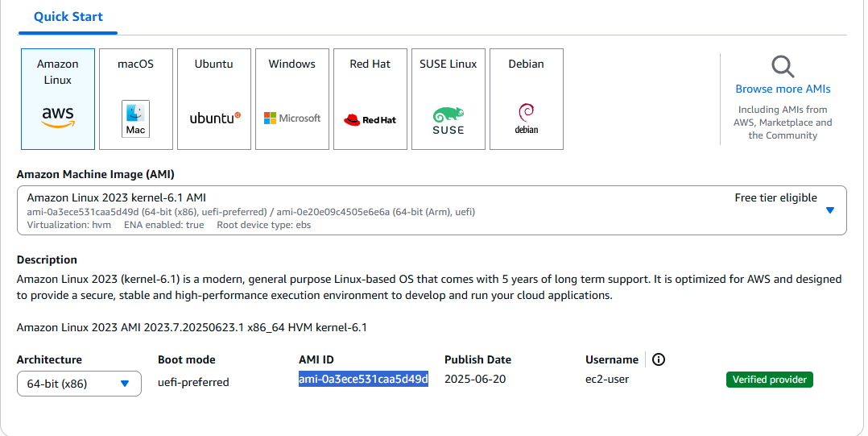Choose the macOS Mac icon tile
The image size is (868, 436).
(x=136, y=99)
